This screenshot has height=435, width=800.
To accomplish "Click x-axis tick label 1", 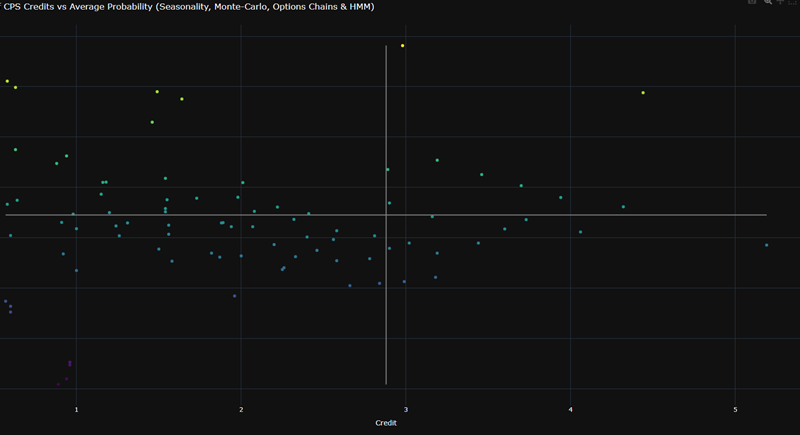I will (77, 409).
